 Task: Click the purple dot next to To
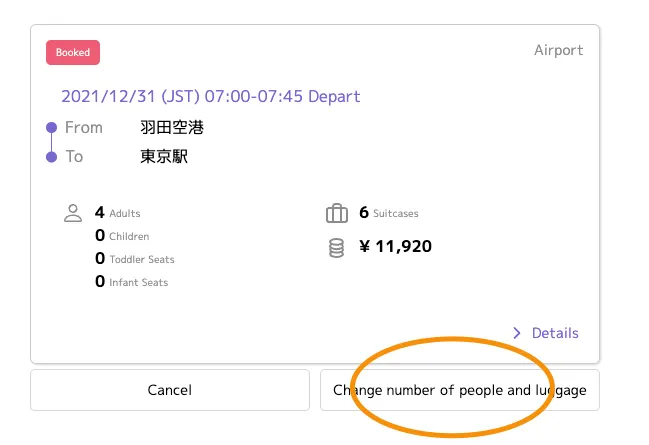51,157
